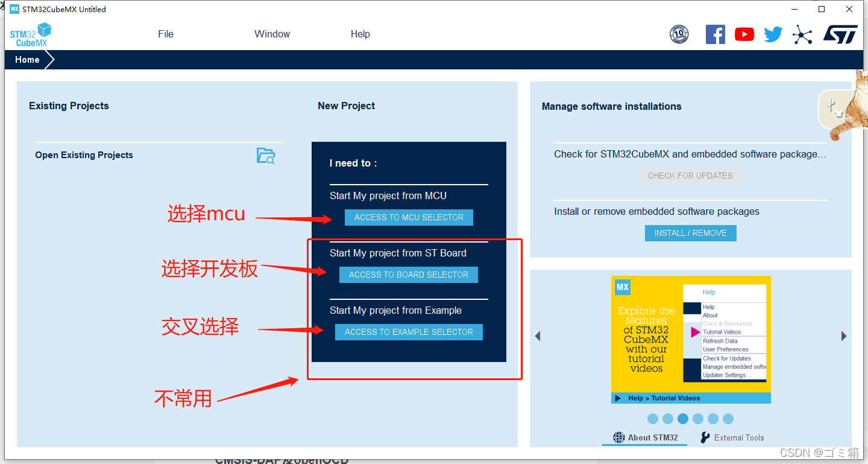This screenshot has width=868, height=464.
Task: Select the sixth carousel dot
Action: 728,419
